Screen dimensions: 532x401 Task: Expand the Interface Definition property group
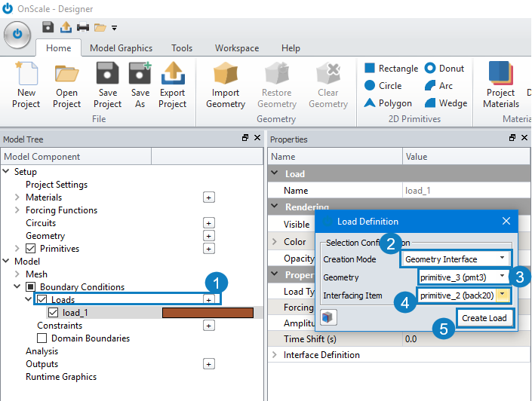(274, 354)
